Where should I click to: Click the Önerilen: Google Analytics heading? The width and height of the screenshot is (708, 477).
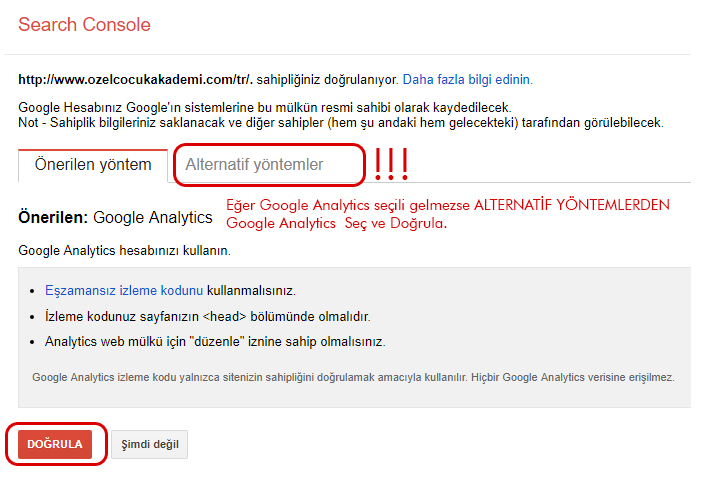click(115, 218)
